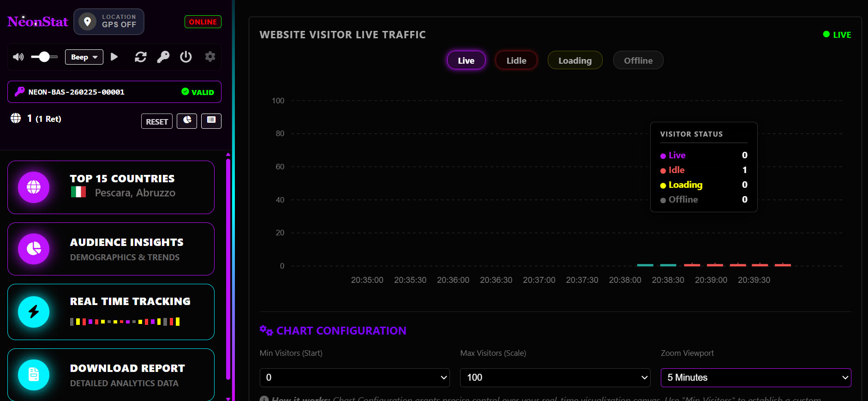Expand the Min Visitors dropdown
Image resolution: width=868 pixels, height=401 pixels.
pyautogui.click(x=354, y=377)
